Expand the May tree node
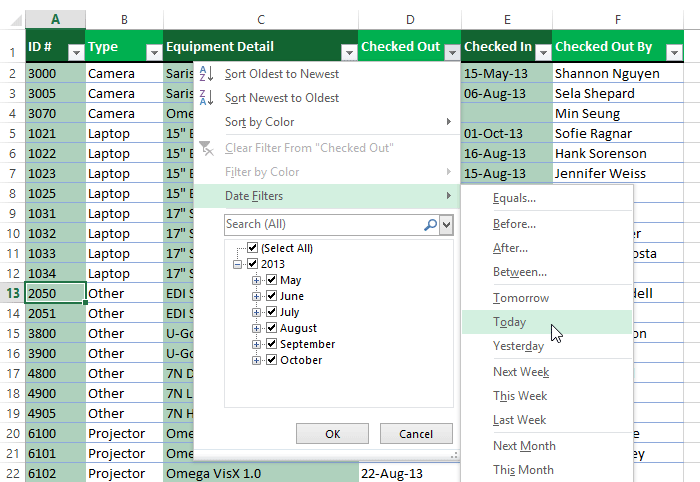The image size is (700, 482). click(256, 280)
